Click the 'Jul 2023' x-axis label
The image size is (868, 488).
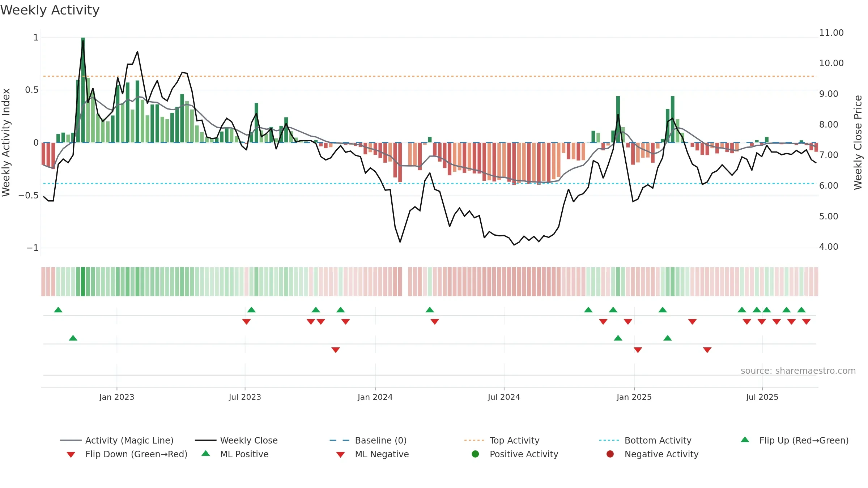245,397
